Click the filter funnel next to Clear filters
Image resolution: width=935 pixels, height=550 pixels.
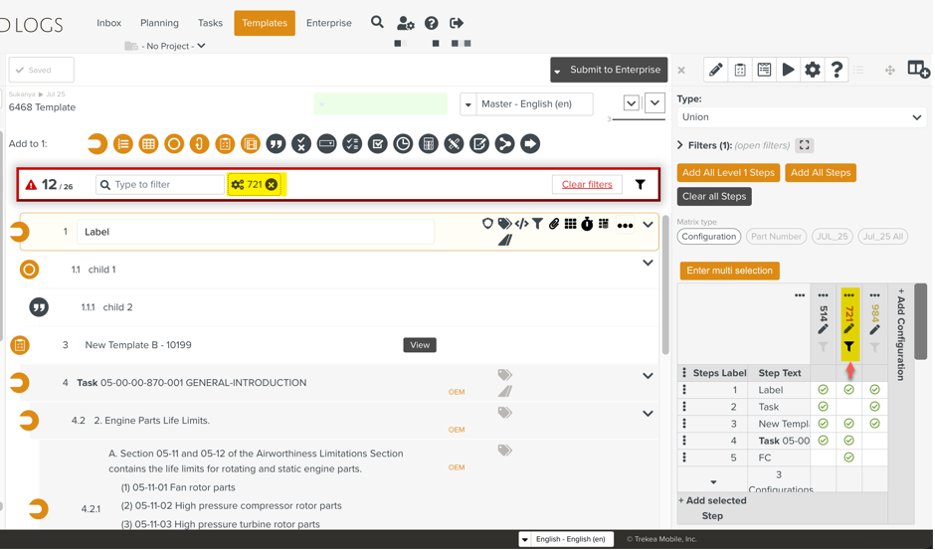pyautogui.click(x=640, y=185)
